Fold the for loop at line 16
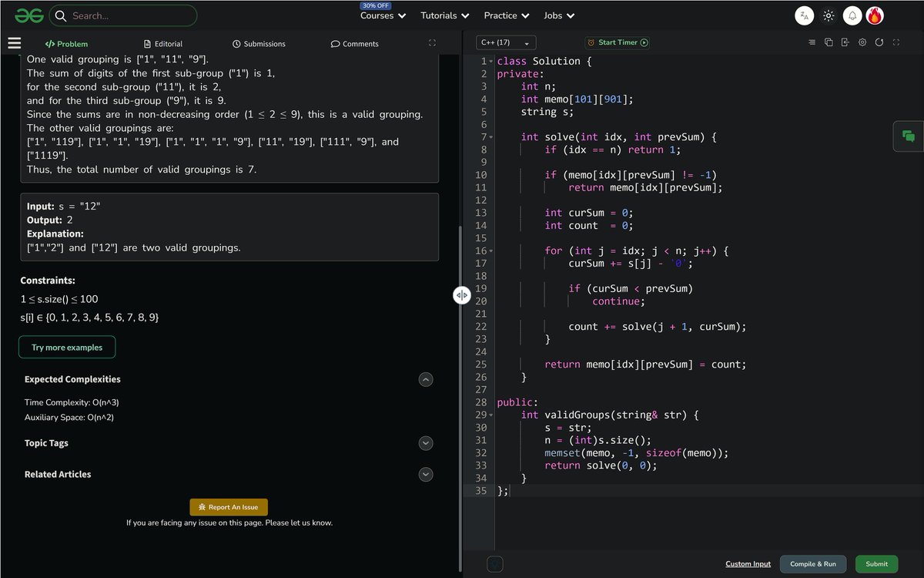 pyautogui.click(x=491, y=251)
